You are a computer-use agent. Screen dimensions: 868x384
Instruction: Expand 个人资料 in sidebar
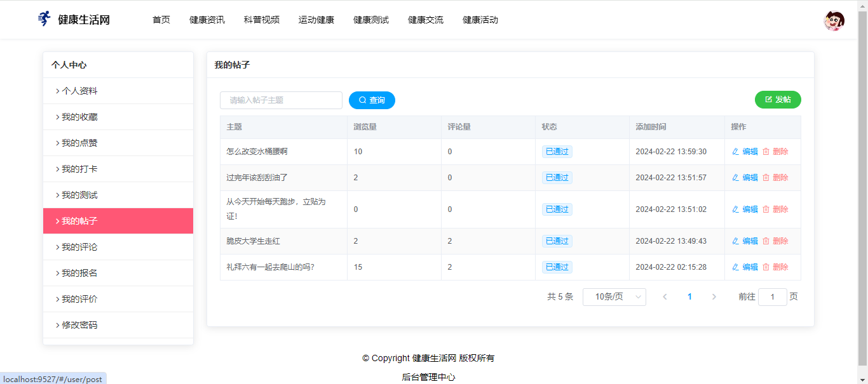click(x=79, y=91)
